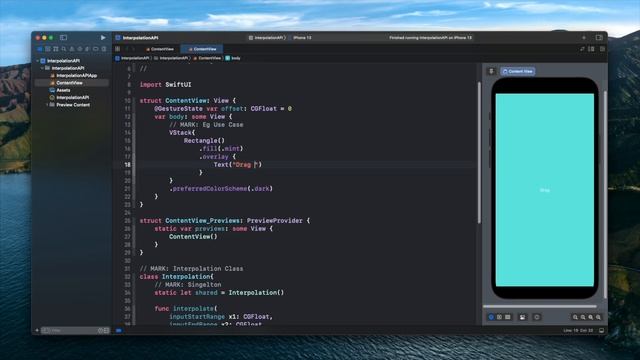The width and height of the screenshot is (640, 360).
Task: Collapse the InterpolationAPI group folder
Action: [42, 68]
